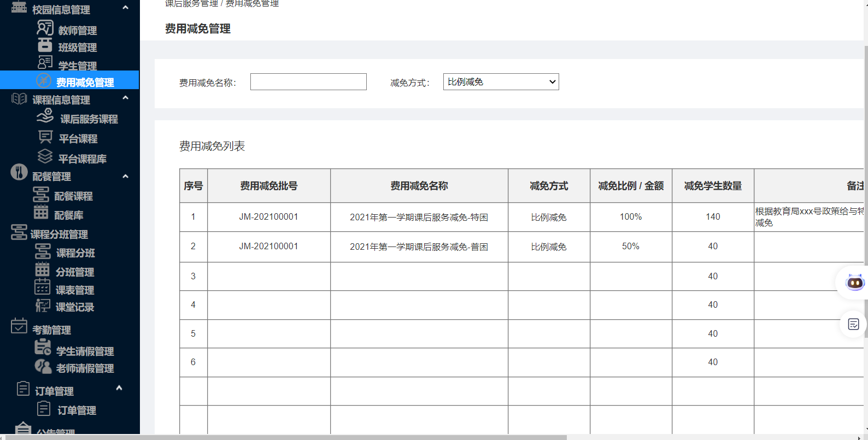Click the 50% ratio cell
868x440 pixels.
click(631, 247)
